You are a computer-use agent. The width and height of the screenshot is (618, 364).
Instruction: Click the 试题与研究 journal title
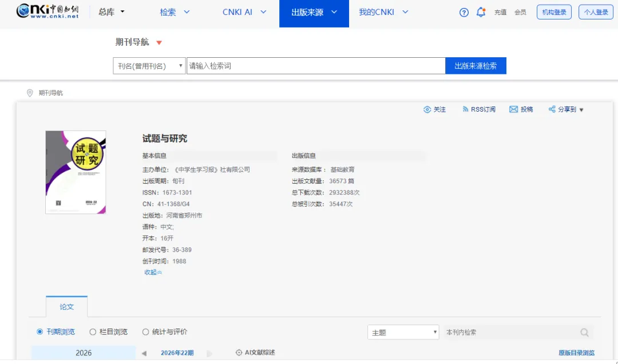coord(165,139)
